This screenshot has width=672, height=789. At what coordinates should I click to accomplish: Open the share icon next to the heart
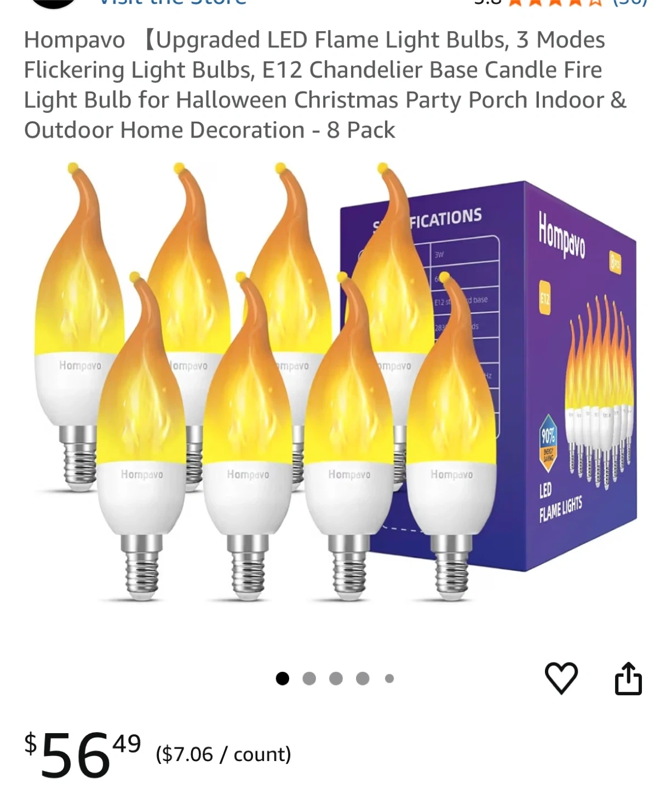628,678
